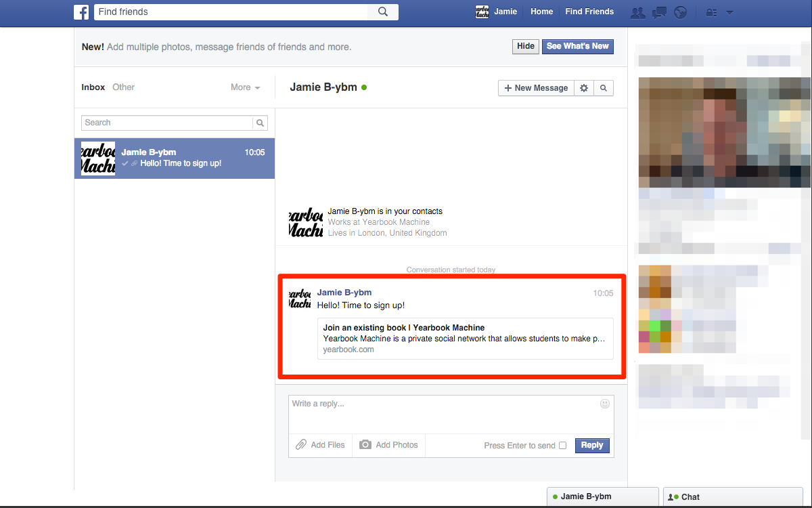Open Jamie B-ybm chat tab
This screenshot has width=812, height=508.
(x=602, y=497)
